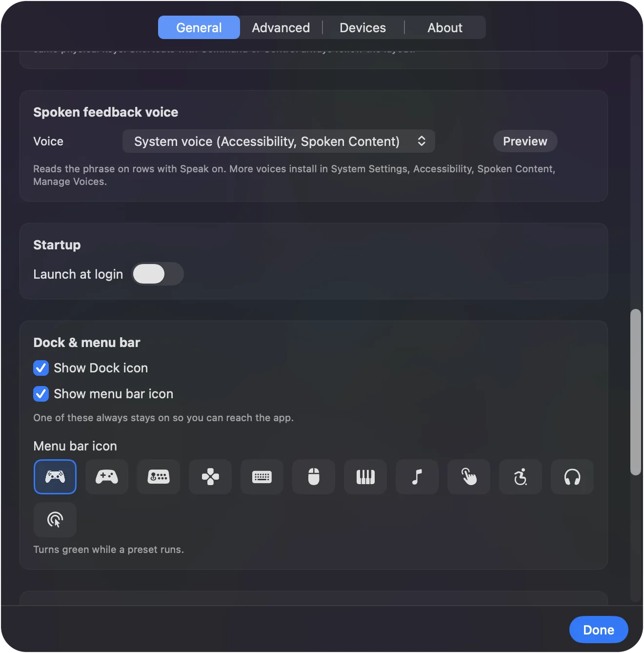Choose the tapping hand menu bar icon
This screenshot has height=653, width=644.
pyautogui.click(x=469, y=477)
